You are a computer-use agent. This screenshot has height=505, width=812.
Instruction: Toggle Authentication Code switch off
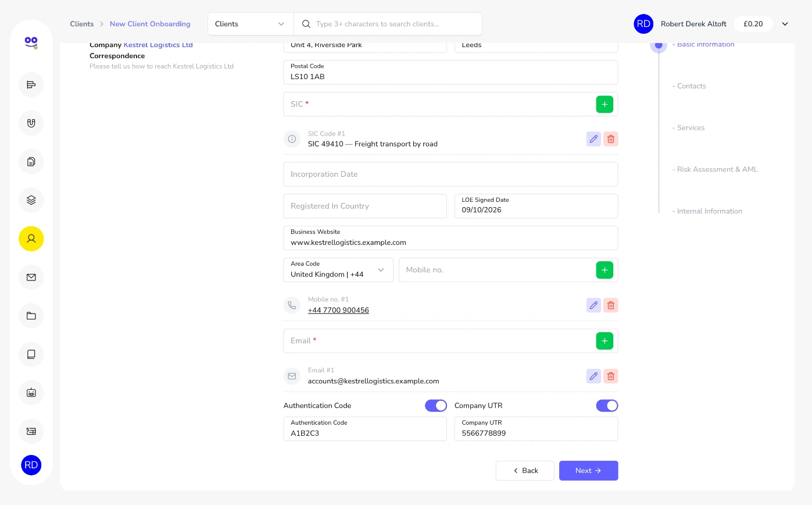pyautogui.click(x=436, y=406)
